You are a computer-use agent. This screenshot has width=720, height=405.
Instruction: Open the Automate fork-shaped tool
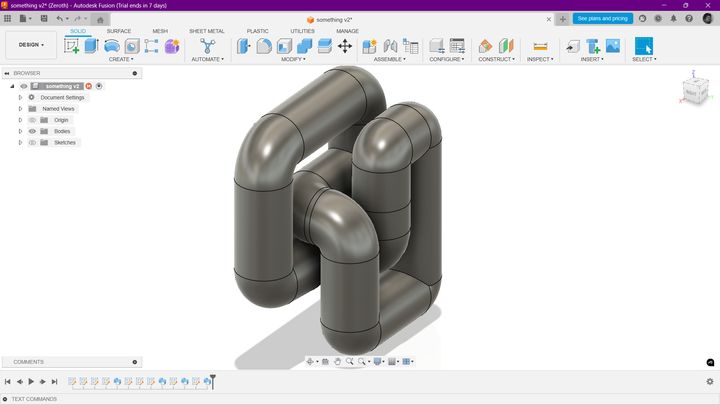(x=208, y=46)
